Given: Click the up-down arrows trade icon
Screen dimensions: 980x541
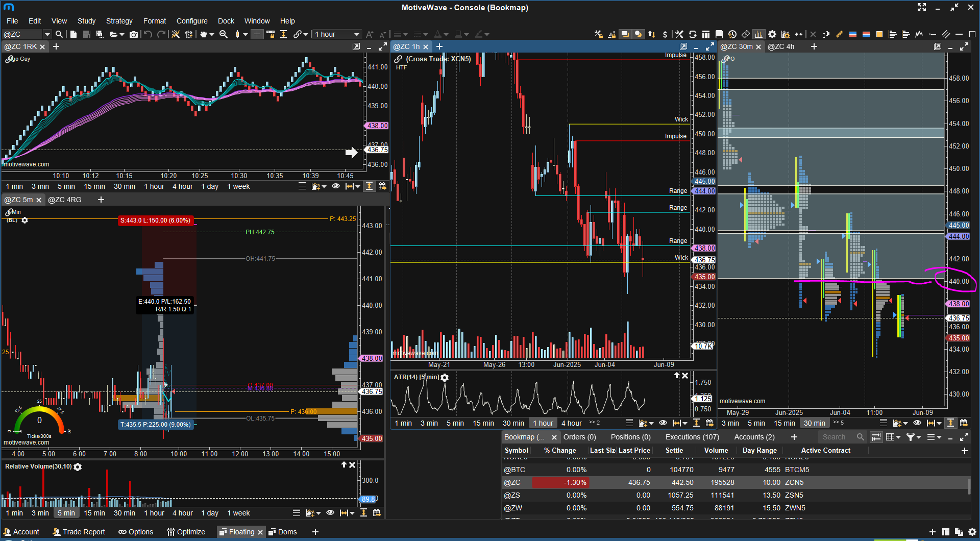Looking at the screenshot, I should [x=652, y=34].
